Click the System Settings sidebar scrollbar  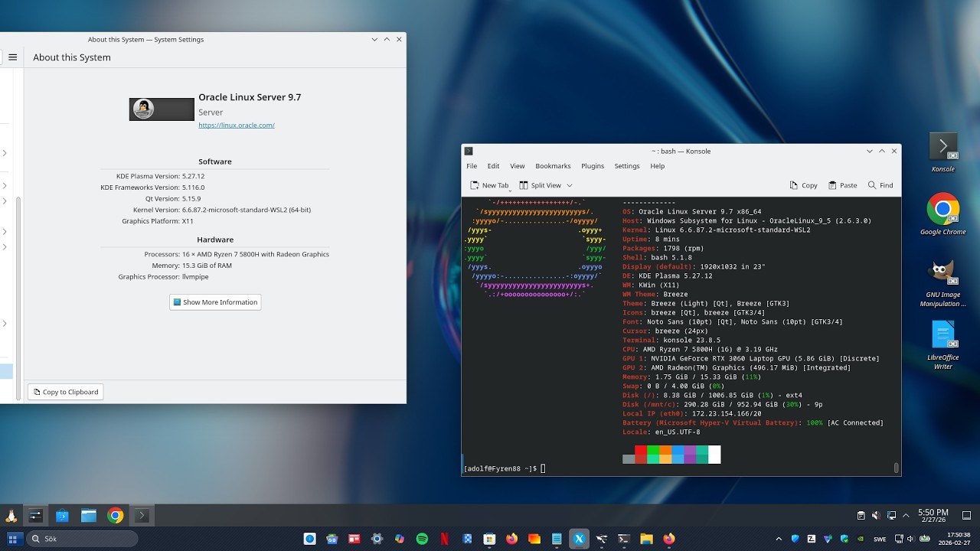(x=18, y=298)
